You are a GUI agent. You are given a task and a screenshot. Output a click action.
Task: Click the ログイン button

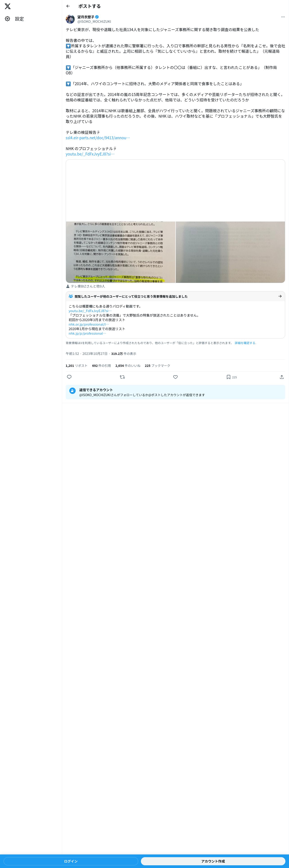71,861
